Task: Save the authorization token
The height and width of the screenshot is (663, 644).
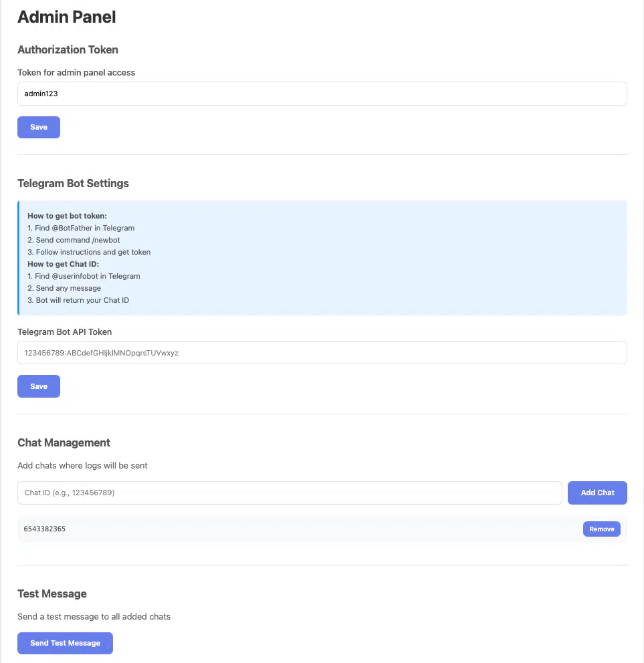Action: 39,127
